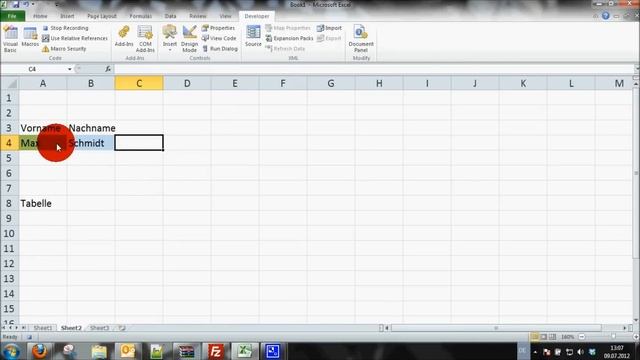Screen dimensions: 640x360
Task: Switch to Page Layout view icon
Action: coord(544,337)
